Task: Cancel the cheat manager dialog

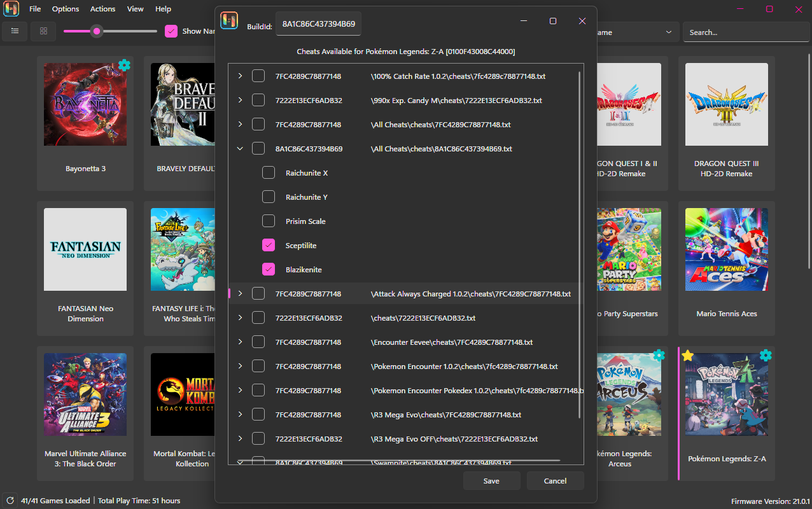Action: (555, 481)
